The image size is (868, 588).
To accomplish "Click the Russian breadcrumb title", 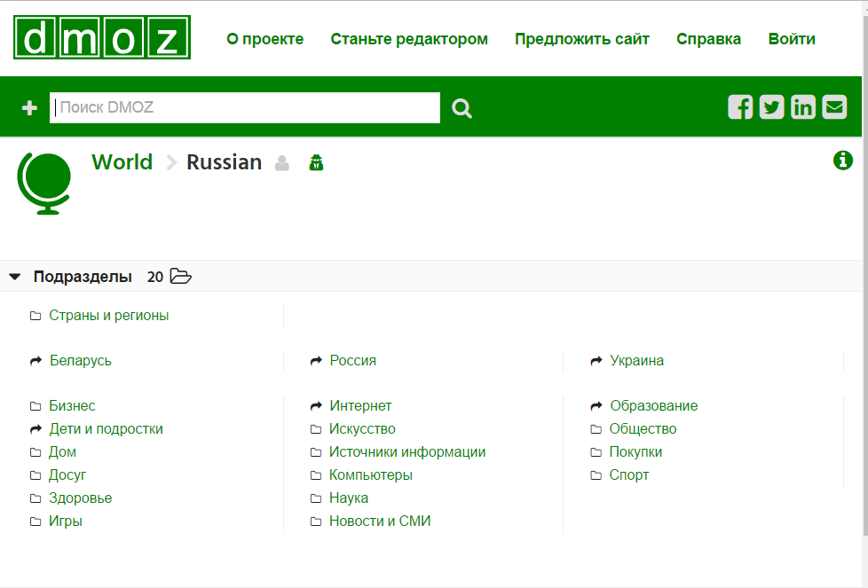I will pos(225,162).
